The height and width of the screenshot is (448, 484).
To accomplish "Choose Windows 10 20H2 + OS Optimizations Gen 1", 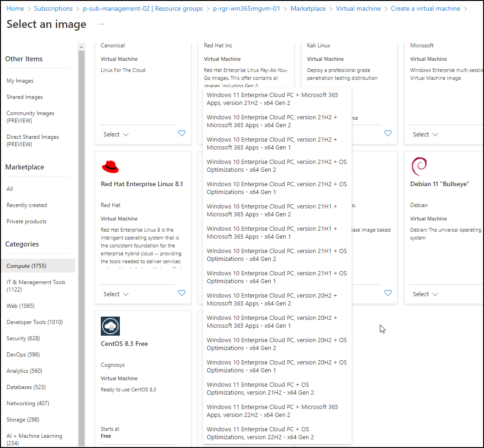I will coord(277,366).
